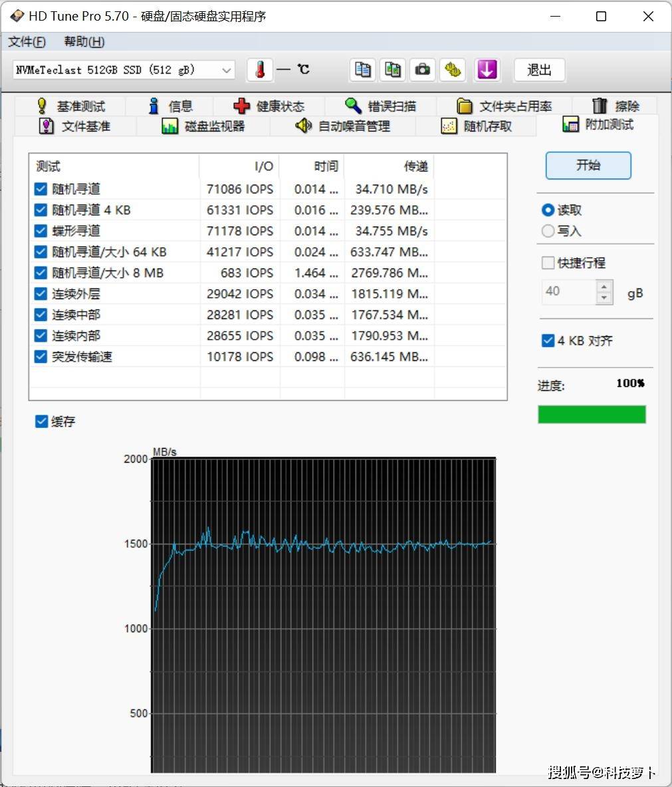Click the copy screenshot to clipboard icon
Viewport: 672px width, 787px height.
(x=392, y=70)
